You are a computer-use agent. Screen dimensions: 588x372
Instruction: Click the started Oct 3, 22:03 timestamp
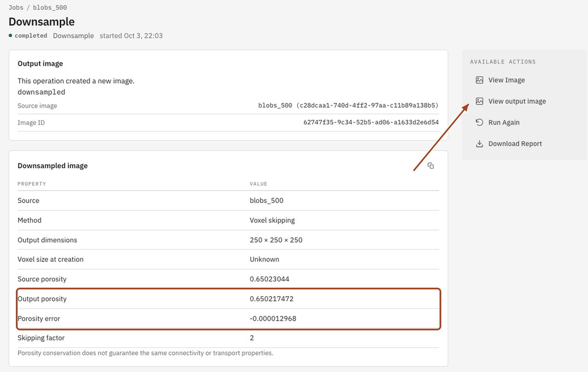pyautogui.click(x=131, y=36)
